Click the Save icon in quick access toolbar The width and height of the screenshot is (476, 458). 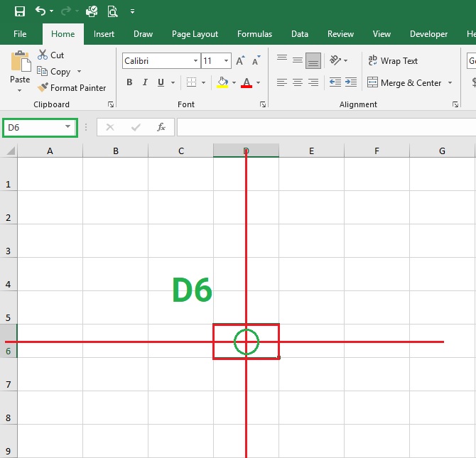[20, 11]
